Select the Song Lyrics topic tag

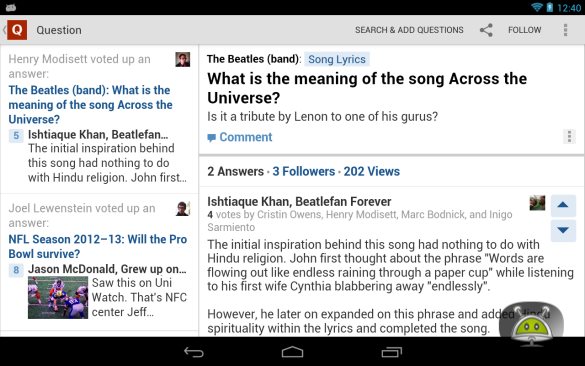coord(337,59)
